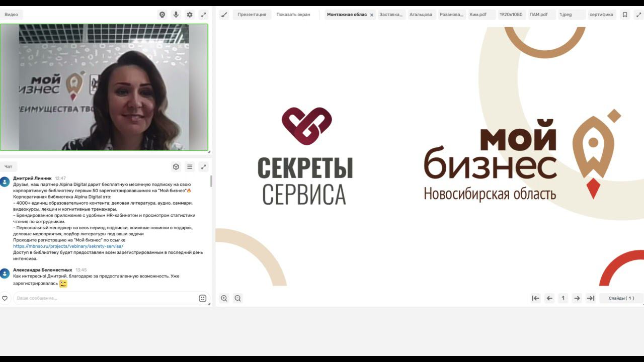Go to the previous slide

pos(549,298)
